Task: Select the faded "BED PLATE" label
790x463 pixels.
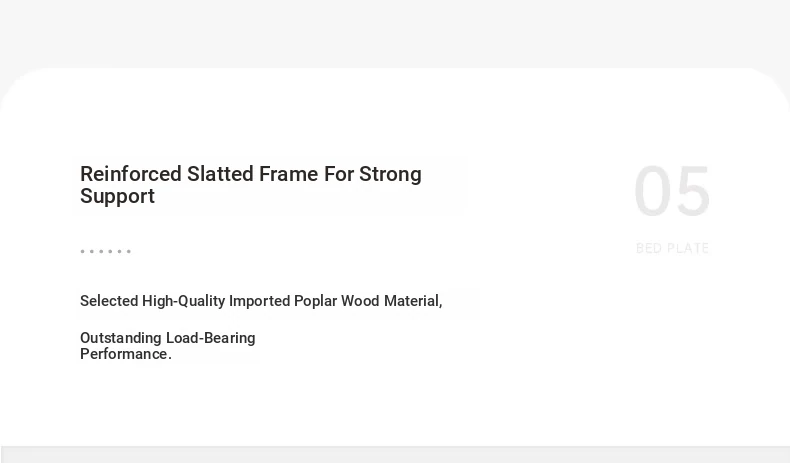Action: point(673,248)
